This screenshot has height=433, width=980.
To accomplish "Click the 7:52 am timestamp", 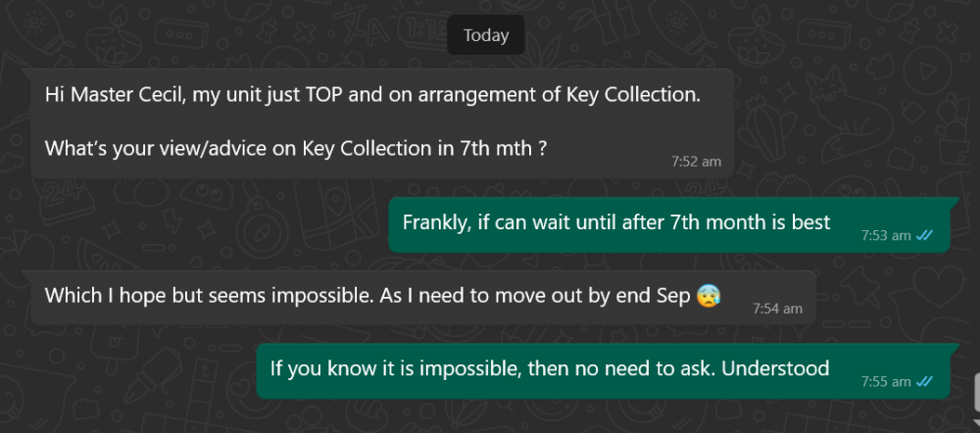I will (x=697, y=162).
